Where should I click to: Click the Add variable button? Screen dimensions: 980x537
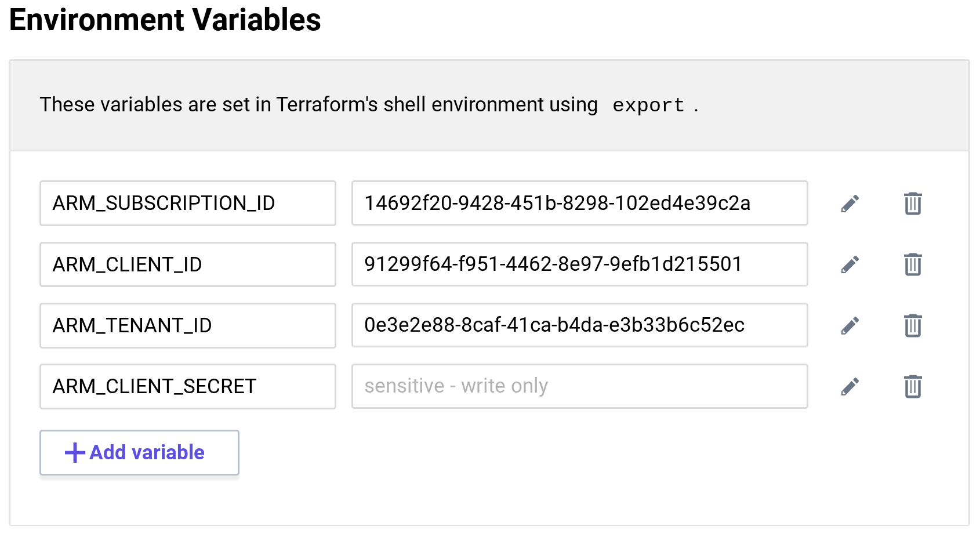pos(139,452)
